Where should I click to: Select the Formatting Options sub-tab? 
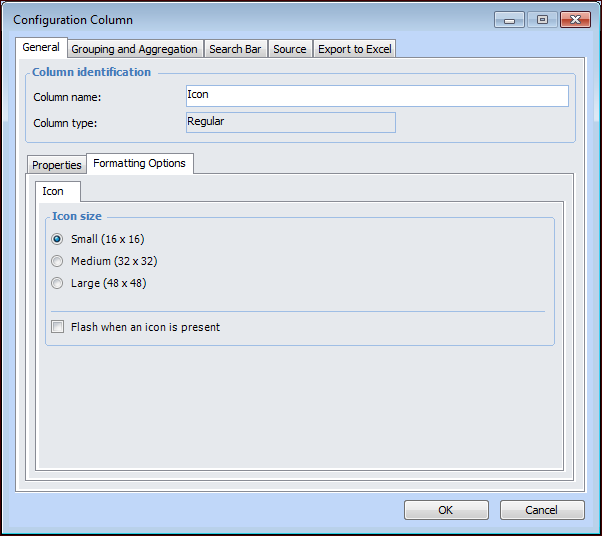(139, 163)
